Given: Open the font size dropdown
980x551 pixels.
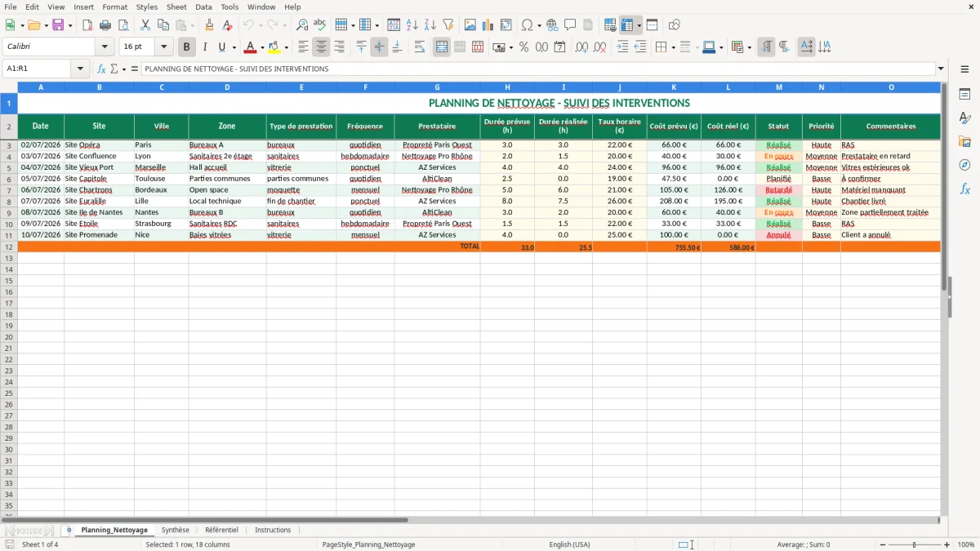Looking at the screenshot, I should coord(163,47).
